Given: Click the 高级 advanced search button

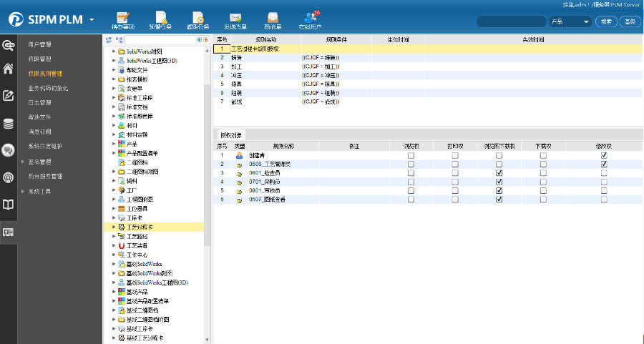Looking at the screenshot, I should click(x=630, y=22).
